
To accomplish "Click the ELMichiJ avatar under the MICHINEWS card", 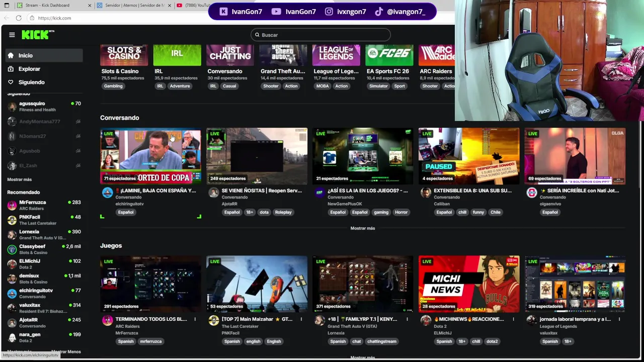I will tap(426, 321).
